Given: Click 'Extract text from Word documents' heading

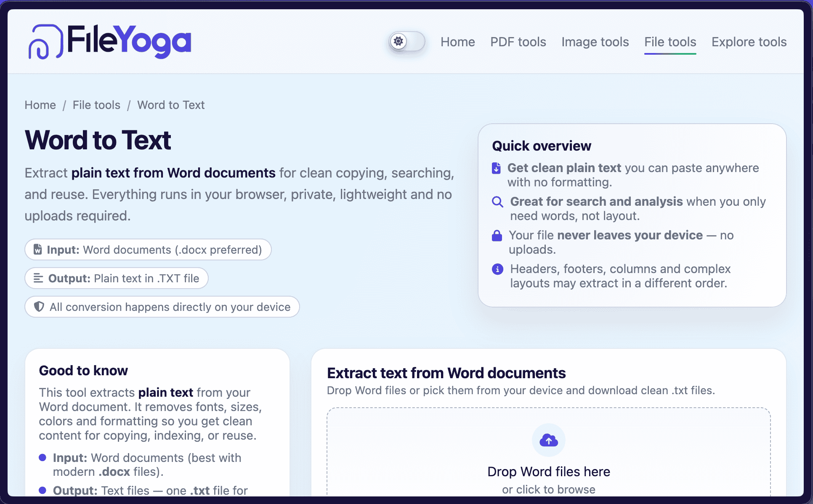Looking at the screenshot, I should click(x=446, y=373).
